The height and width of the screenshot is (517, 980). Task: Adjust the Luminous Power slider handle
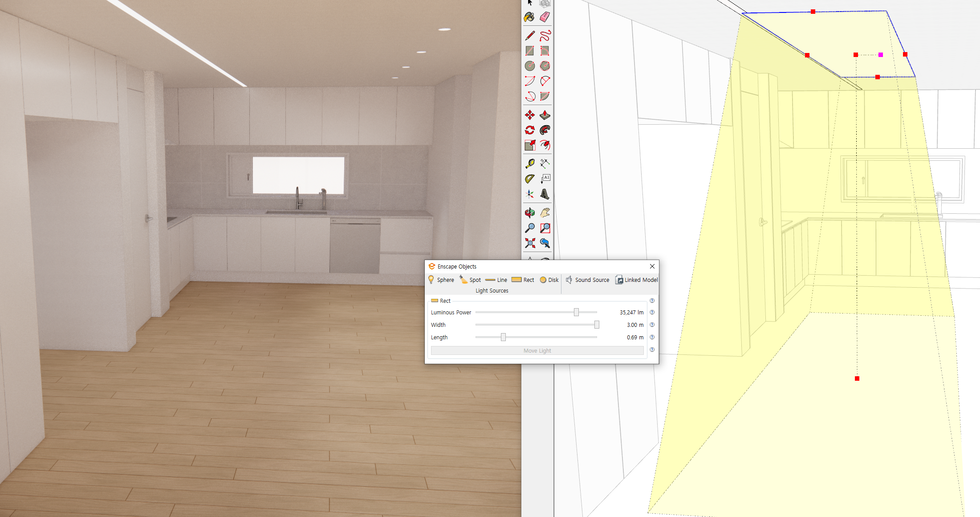[x=576, y=312]
